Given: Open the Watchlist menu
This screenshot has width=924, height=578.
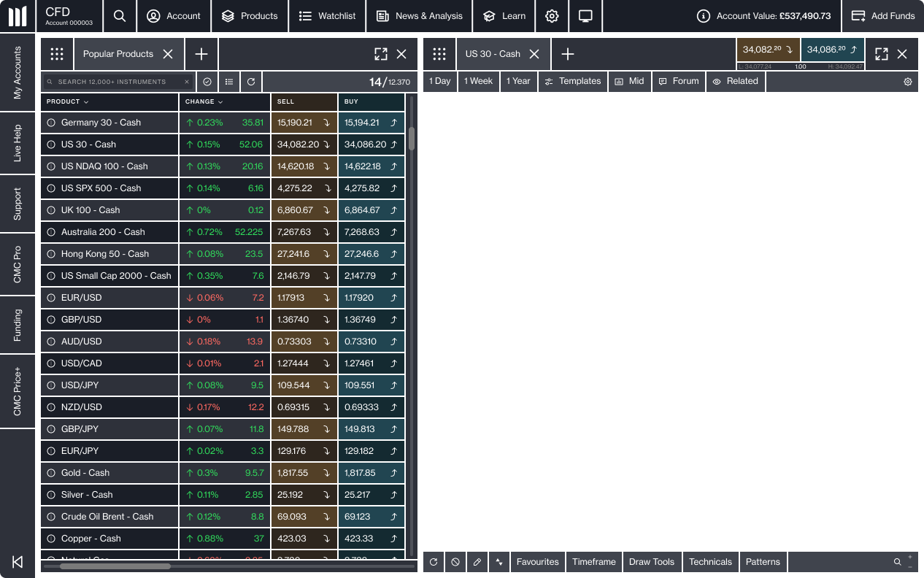Looking at the screenshot, I should 327,16.
